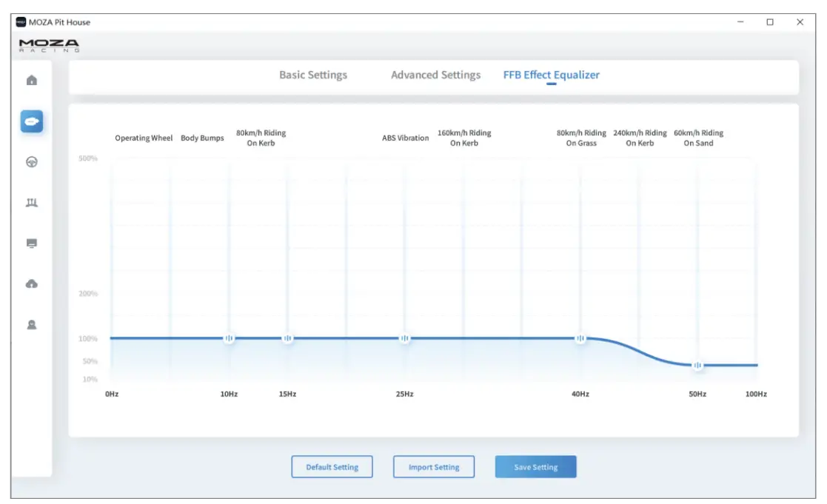
Task: Select the FFB Effect Equalizer tab
Action: coord(551,75)
